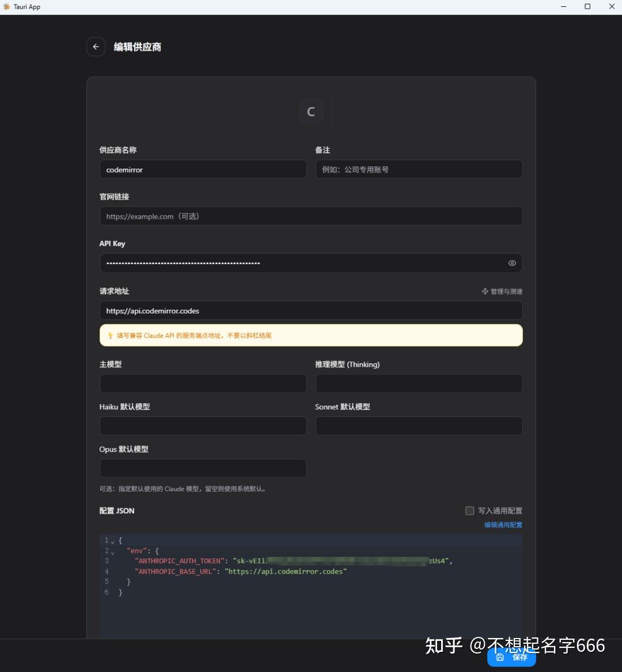Image resolution: width=622 pixels, height=672 pixels.
Task: Click the API Key password field
Action: point(299,263)
